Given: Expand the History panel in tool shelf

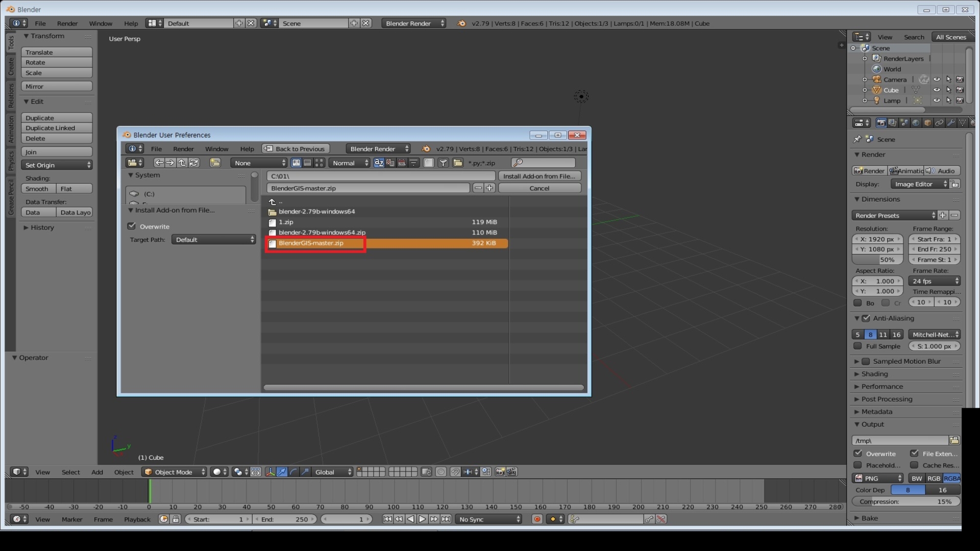Looking at the screenshot, I should pyautogui.click(x=42, y=228).
